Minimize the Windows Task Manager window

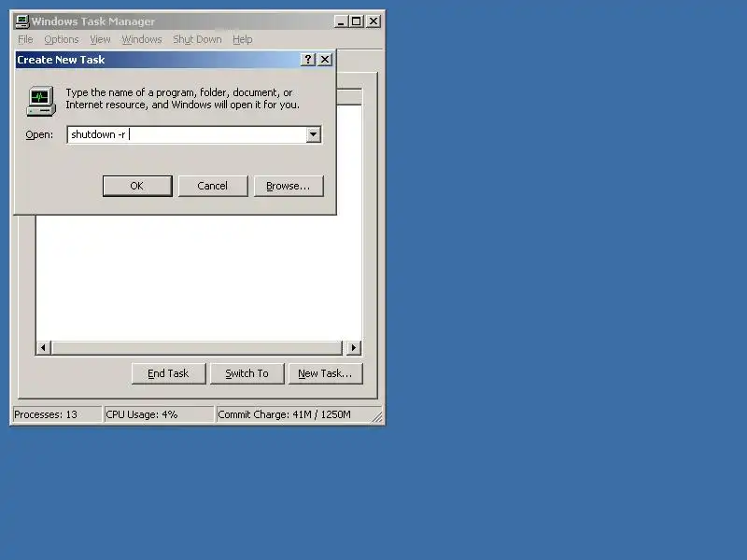341,21
